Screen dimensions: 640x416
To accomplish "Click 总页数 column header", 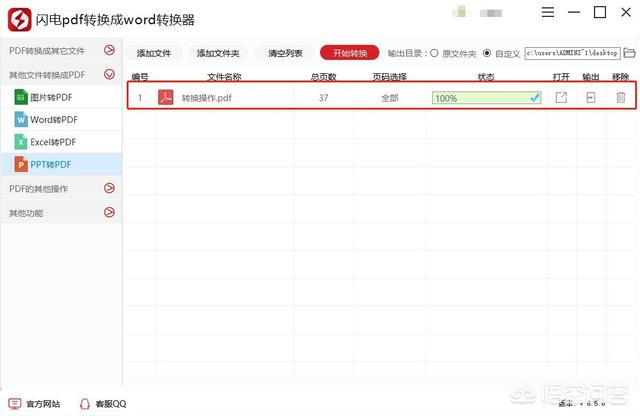I will click(324, 76).
